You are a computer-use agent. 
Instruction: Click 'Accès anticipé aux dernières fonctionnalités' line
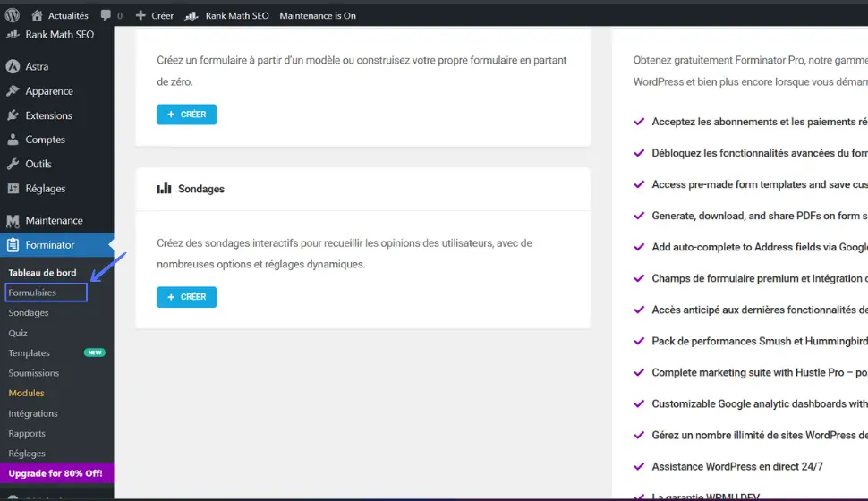pyautogui.click(x=760, y=310)
